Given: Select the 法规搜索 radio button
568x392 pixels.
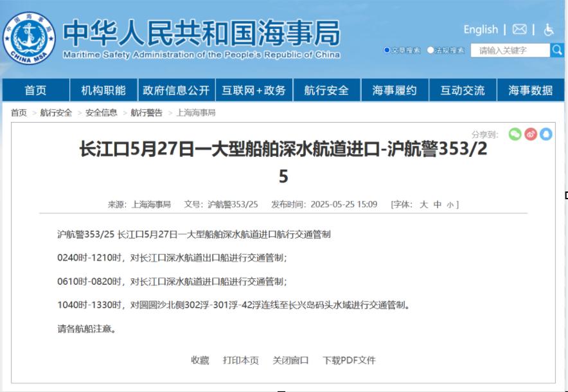Looking at the screenshot, I should pos(430,50).
